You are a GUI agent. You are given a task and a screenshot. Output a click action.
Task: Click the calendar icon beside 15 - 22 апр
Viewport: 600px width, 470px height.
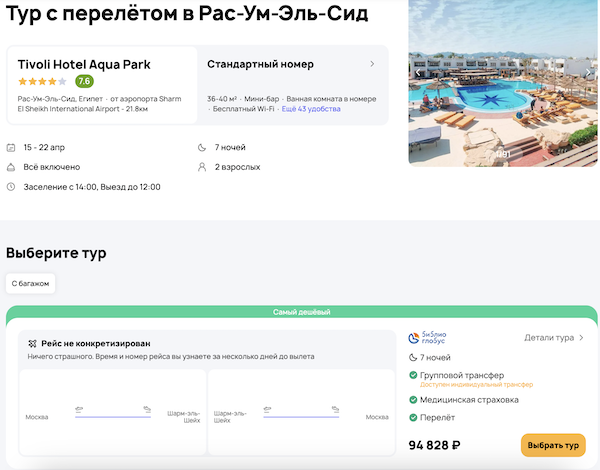[11, 147]
